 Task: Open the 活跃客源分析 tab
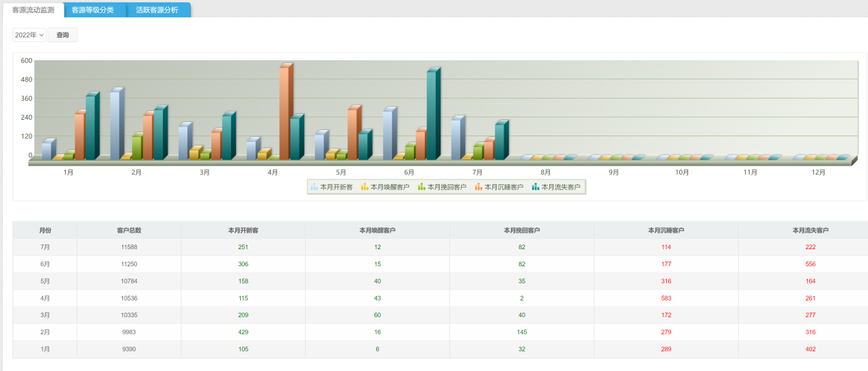coord(157,10)
